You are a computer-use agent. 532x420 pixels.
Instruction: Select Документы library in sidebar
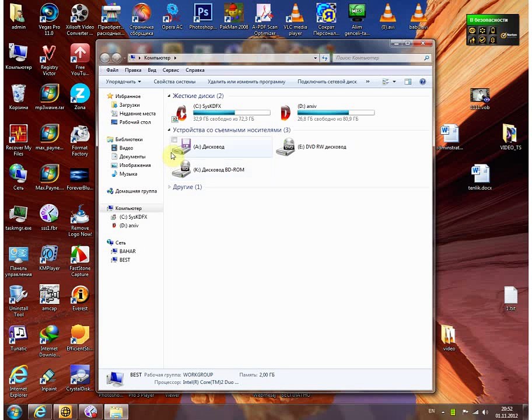point(132,157)
